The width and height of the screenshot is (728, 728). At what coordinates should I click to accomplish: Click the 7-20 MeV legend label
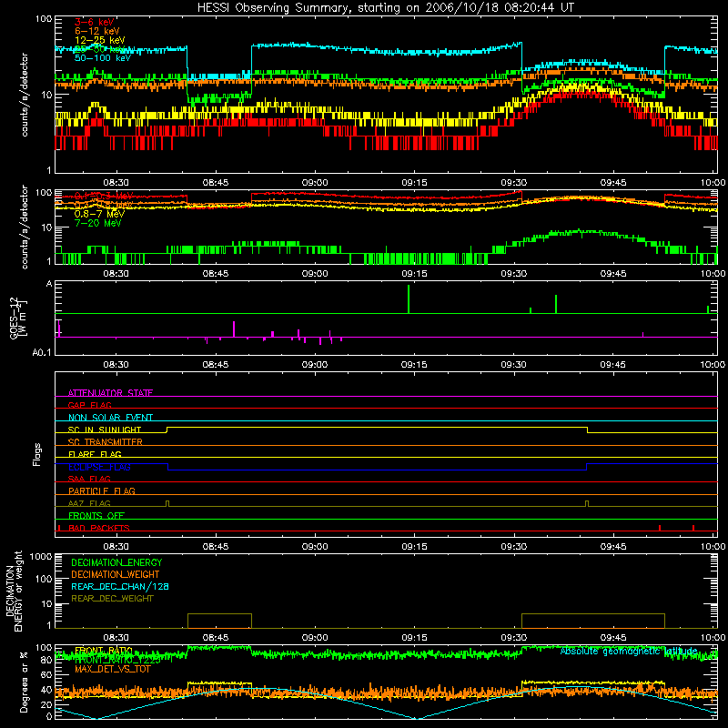pos(97,223)
